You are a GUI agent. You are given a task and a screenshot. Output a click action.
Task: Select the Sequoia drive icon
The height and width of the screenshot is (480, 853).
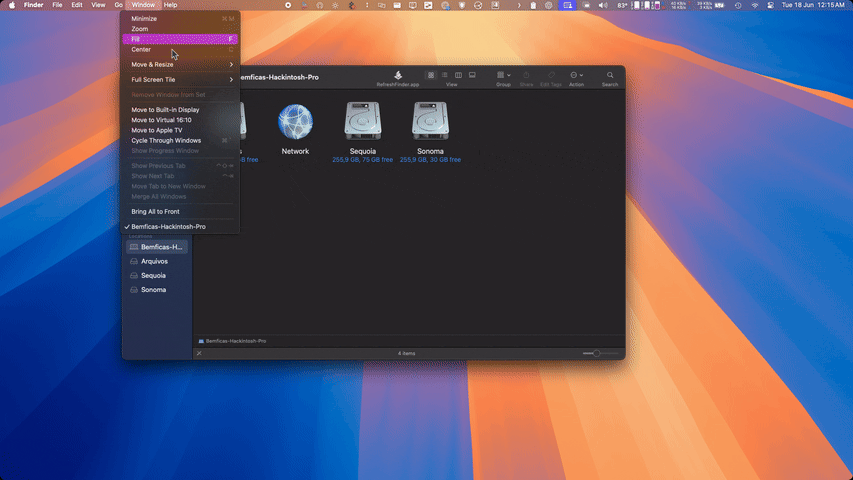[x=363, y=120]
